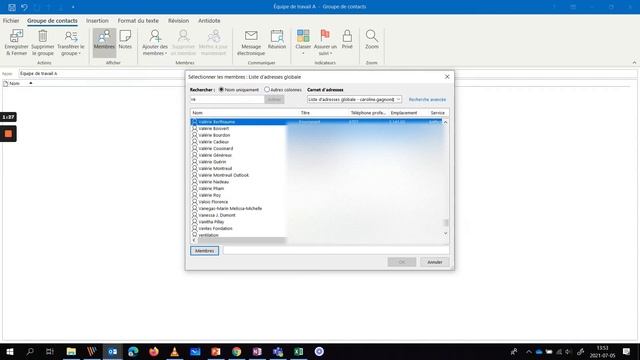Open the Fichier menu tab

(11, 20)
